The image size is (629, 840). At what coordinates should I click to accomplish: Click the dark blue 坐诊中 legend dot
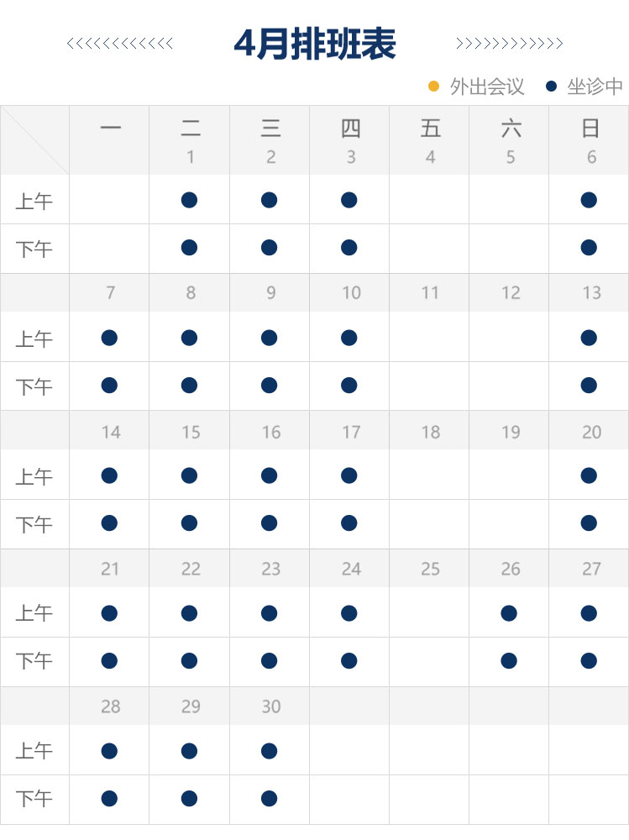(552, 86)
